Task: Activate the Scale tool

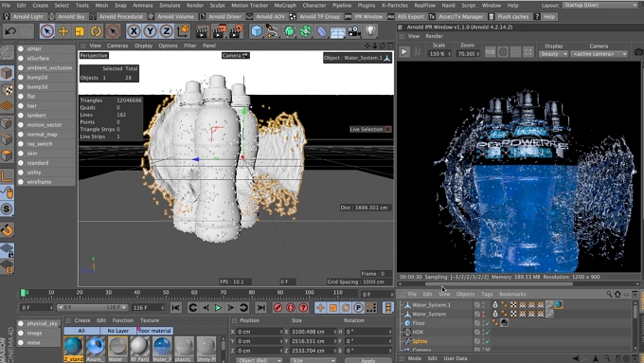Action: [x=80, y=31]
